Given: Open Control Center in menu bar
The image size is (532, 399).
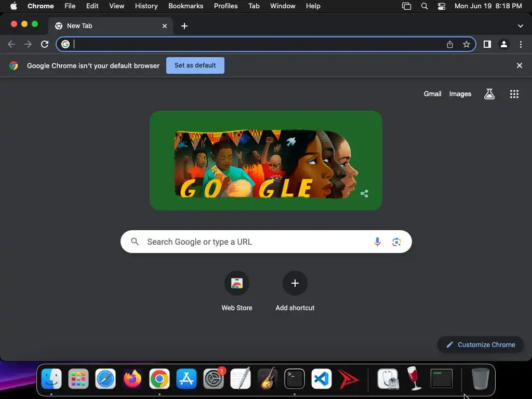Looking at the screenshot, I should 442,6.
